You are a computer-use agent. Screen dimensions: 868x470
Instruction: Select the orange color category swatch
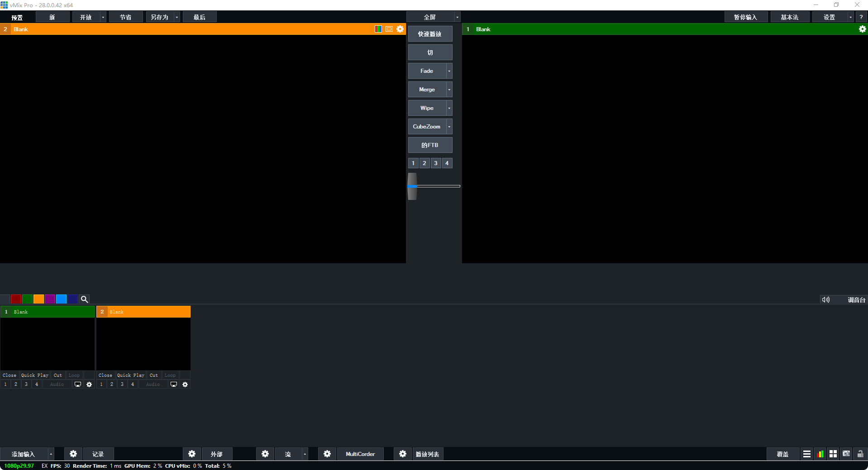click(x=38, y=299)
